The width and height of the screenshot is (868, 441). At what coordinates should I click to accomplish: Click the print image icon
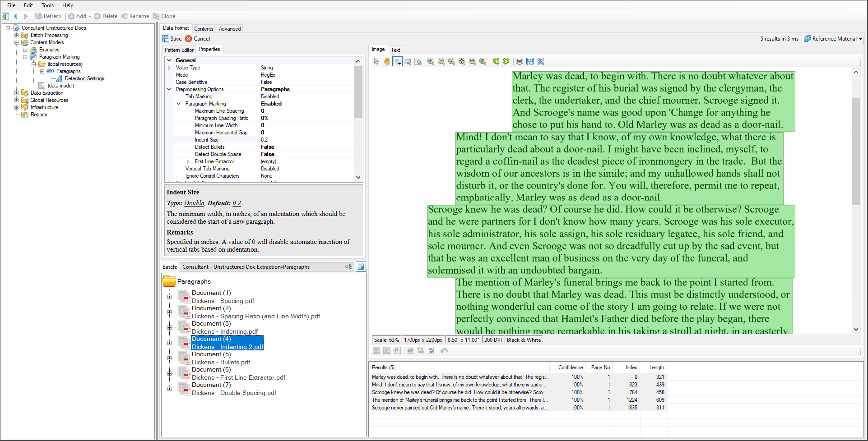(520, 61)
